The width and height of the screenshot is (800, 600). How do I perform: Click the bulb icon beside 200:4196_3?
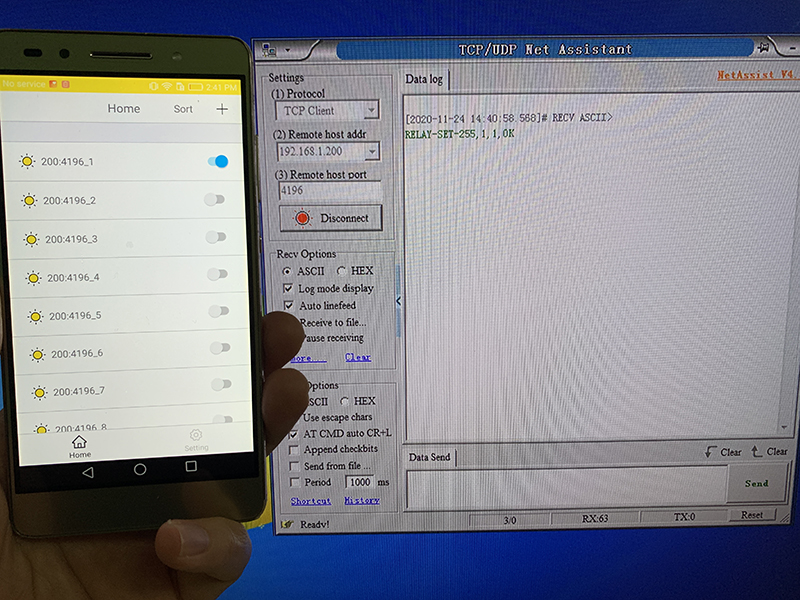tap(30, 240)
